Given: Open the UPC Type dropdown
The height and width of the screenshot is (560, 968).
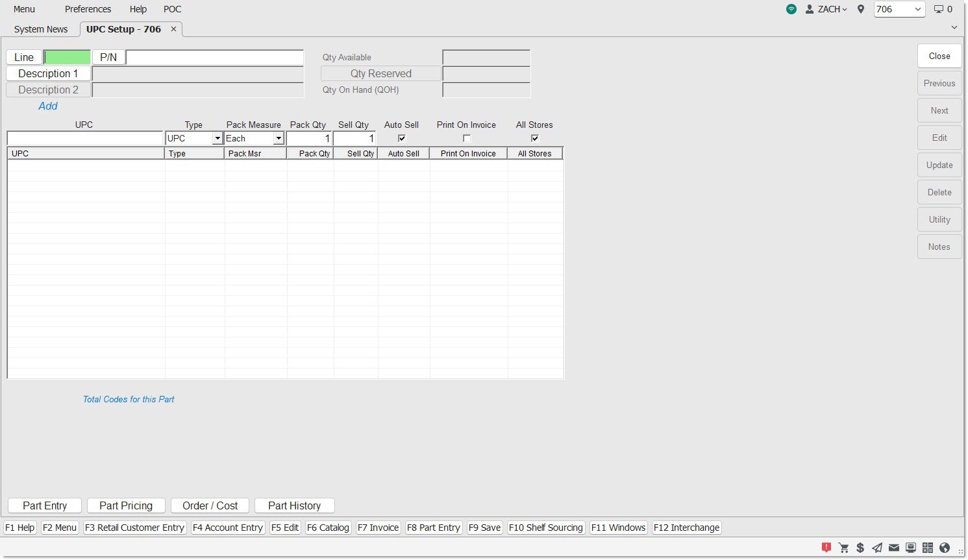Looking at the screenshot, I should point(217,139).
